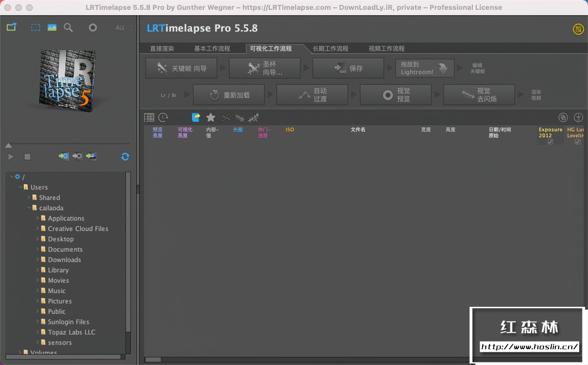Click the preview timeline slider handle
The image size is (588, 365).
click(9, 145)
